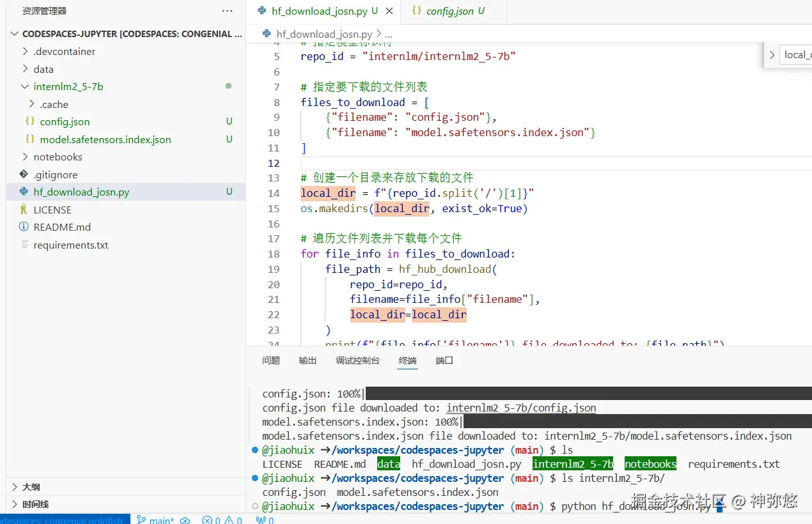
Task: Click highlighted local_dir on line 14
Action: point(328,193)
